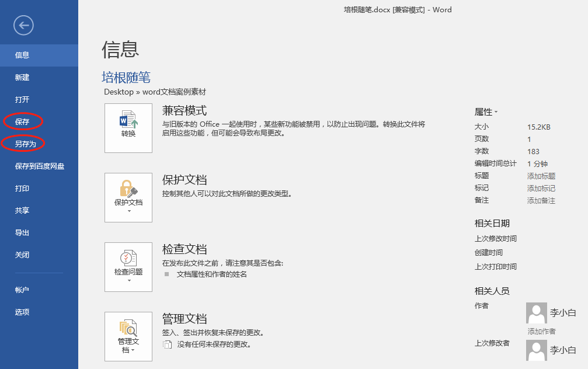Click Save (保存) in the sidebar

[22, 122]
